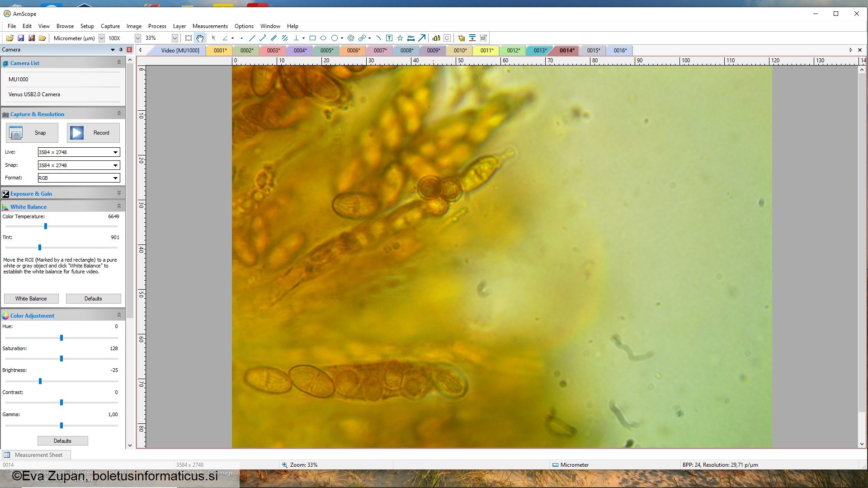Select the Two circles linked tool
Image resolution: width=868 pixels, height=488 pixels.
point(362,38)
